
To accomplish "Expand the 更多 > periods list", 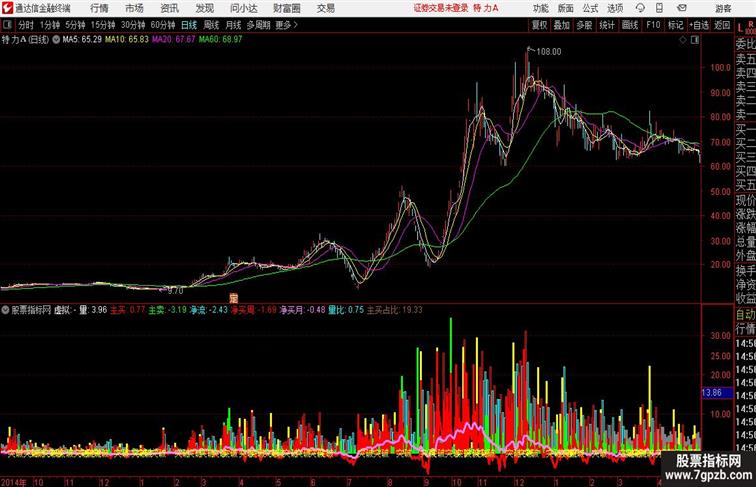I will pos(286,25).
